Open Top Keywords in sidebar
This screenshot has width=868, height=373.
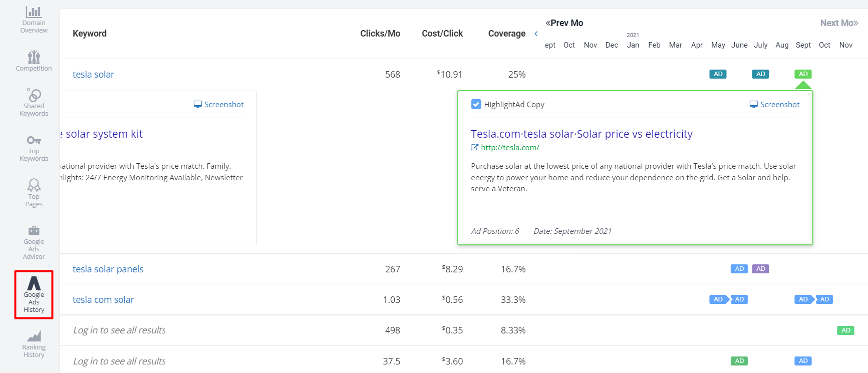tap(34, 148)
